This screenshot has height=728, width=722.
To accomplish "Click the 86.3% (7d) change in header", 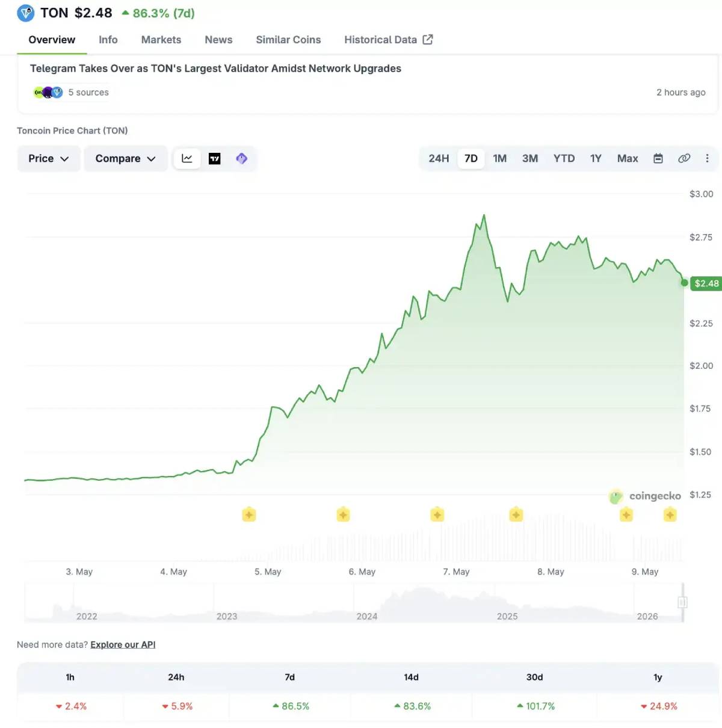I will pyautogui.click(x=158, y=13).
